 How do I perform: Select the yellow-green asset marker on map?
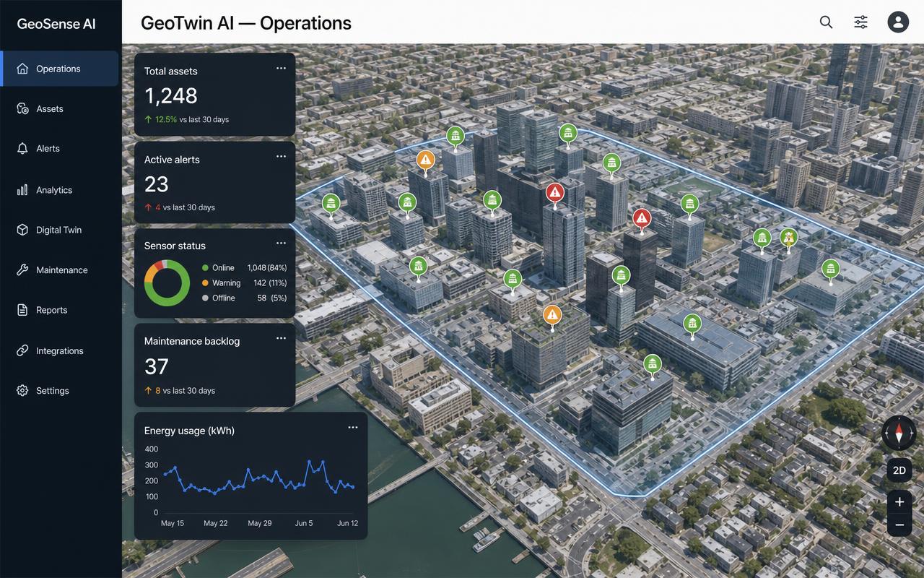pyautogui.click(x=789, y=238)
